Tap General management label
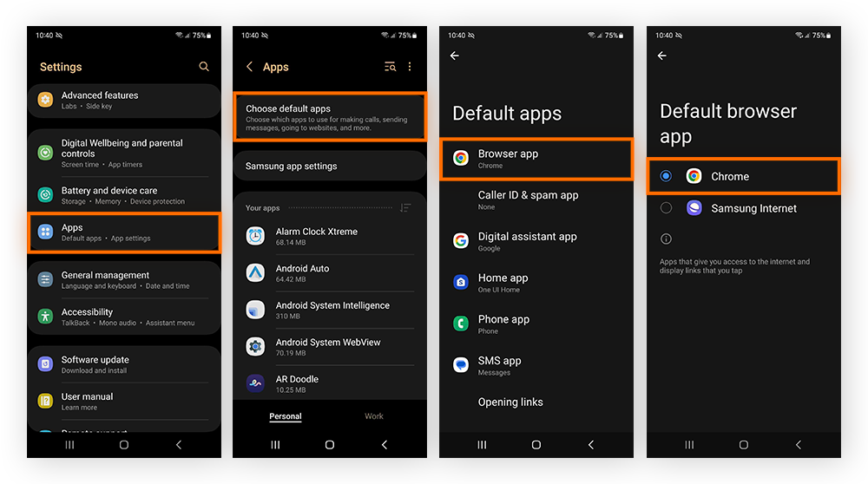The image size is (868, 484). (x=105, y=275)
